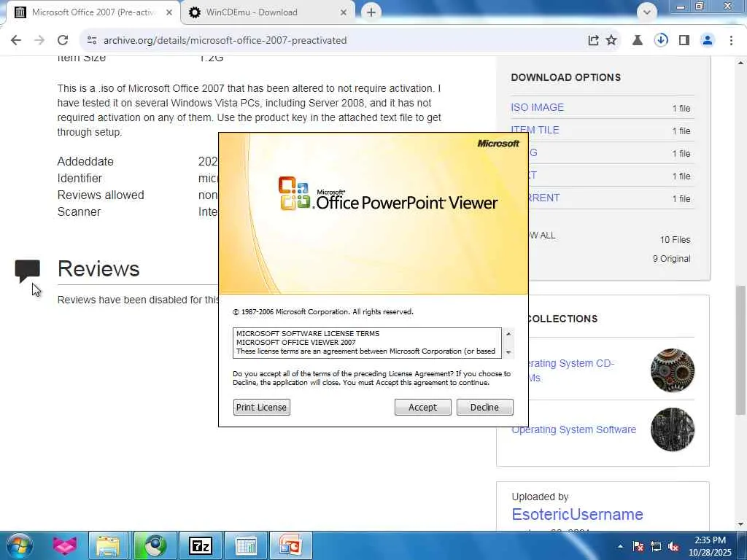Decline the license agreement
The image size is (747, 560).
pos(484,407)
